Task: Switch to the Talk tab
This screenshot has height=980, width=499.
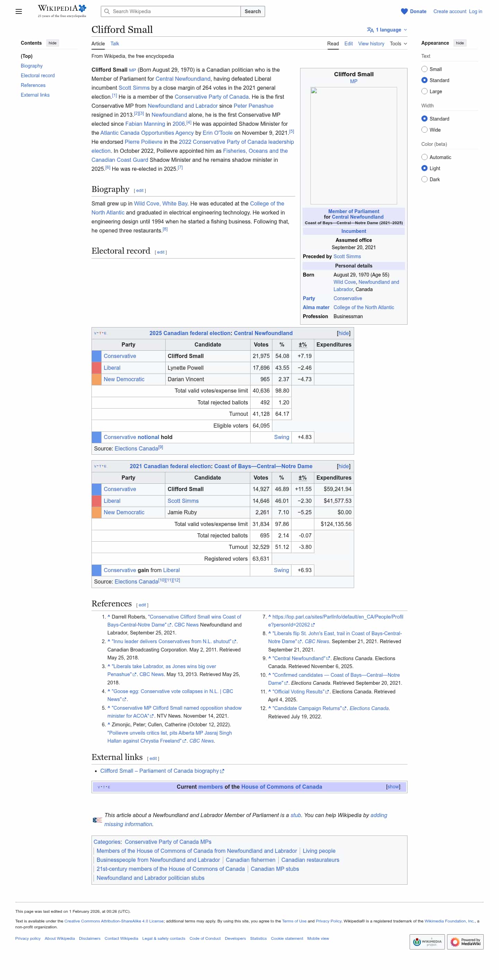Action: [114, 44]
